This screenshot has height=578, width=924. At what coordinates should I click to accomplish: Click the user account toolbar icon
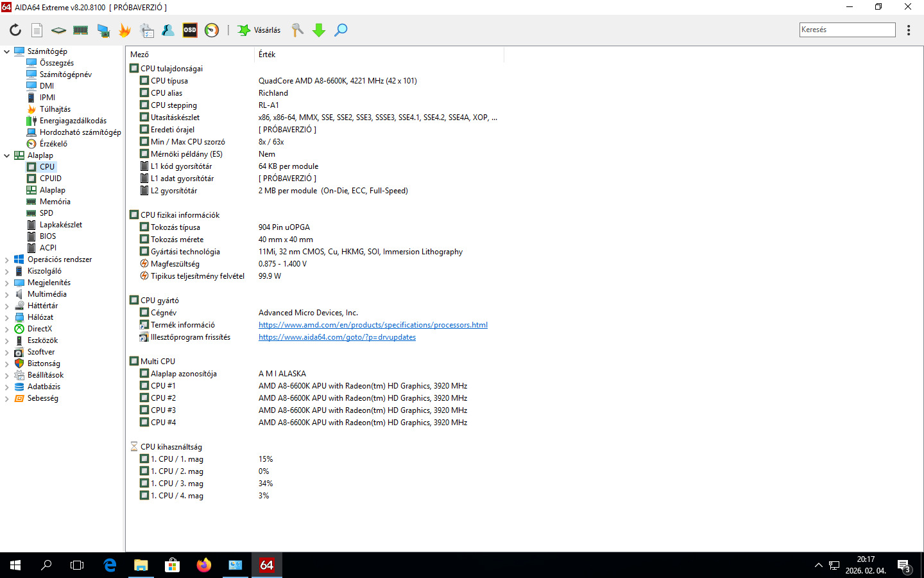point(168,30)
